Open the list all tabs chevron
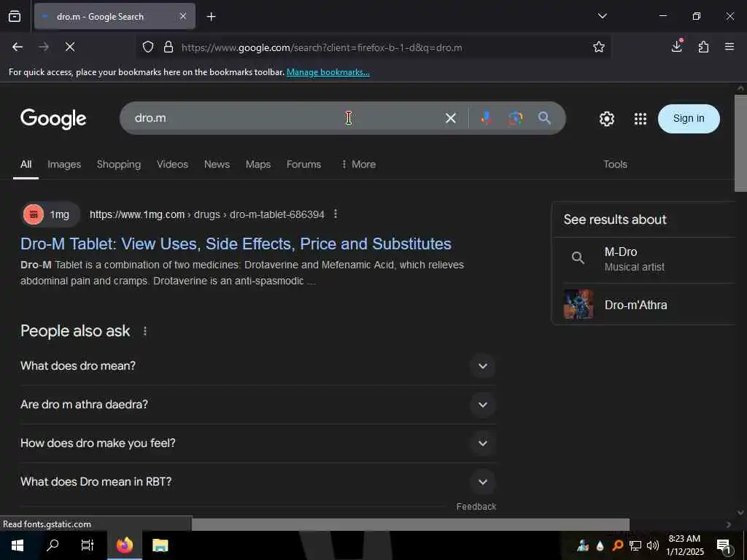The height and width of the screenshot is (560, 747). 602,16
